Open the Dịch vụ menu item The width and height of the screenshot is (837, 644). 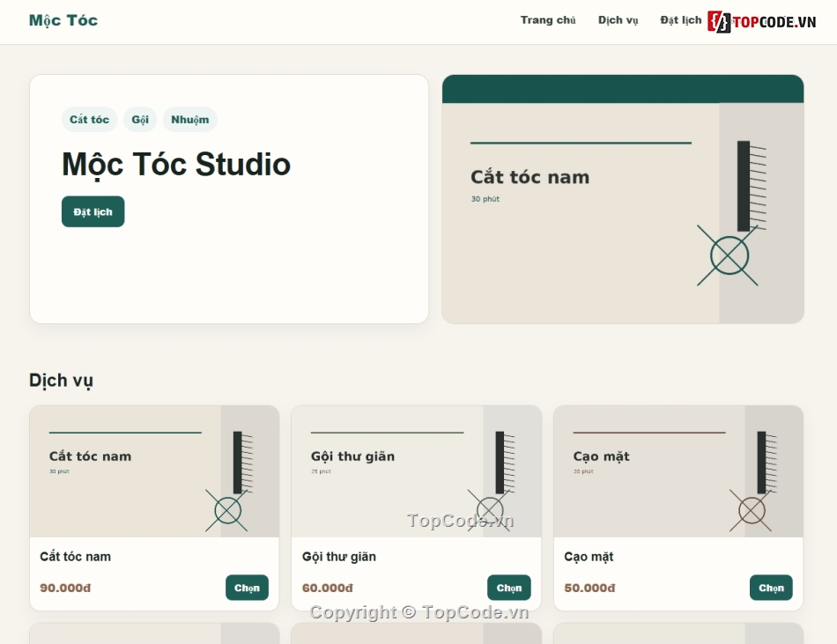(x=618, y=20)
